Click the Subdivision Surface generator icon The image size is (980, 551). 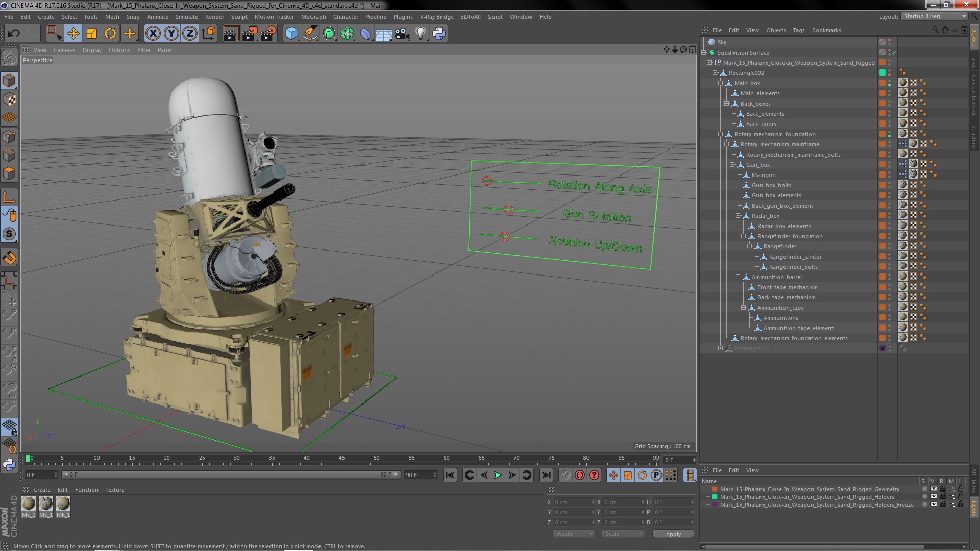pyautogui.click(x=329, y=34)
